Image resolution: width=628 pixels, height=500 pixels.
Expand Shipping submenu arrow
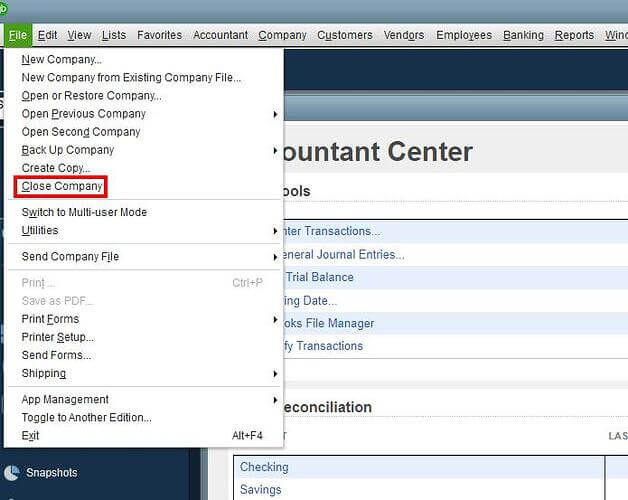tap(275, 374)
